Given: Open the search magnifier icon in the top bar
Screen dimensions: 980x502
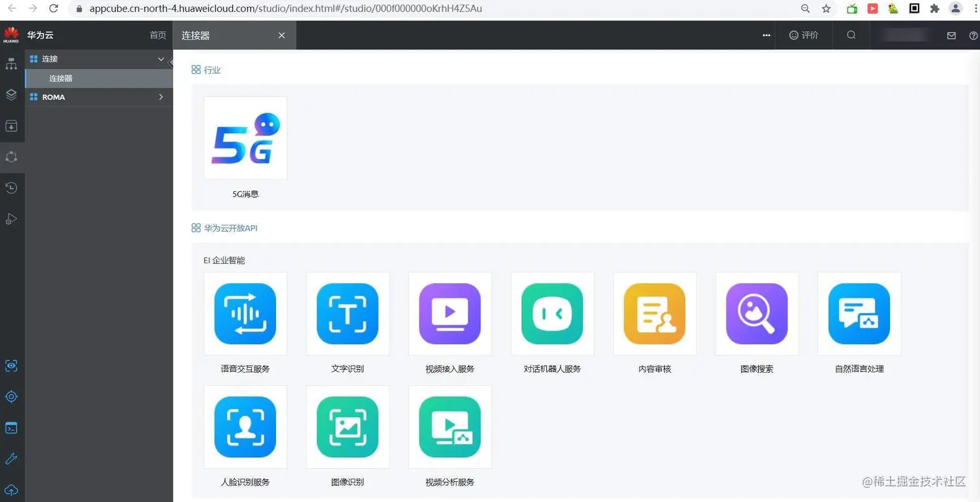Looking at the screenshot, I should [851, 35].
